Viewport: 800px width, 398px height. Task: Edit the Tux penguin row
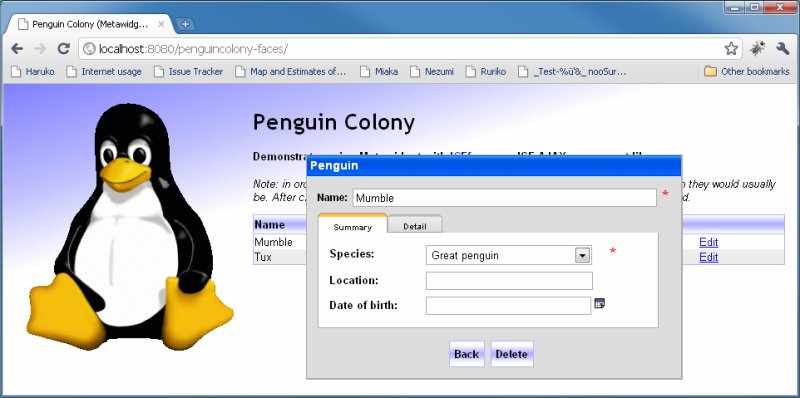tap(709, 257)
